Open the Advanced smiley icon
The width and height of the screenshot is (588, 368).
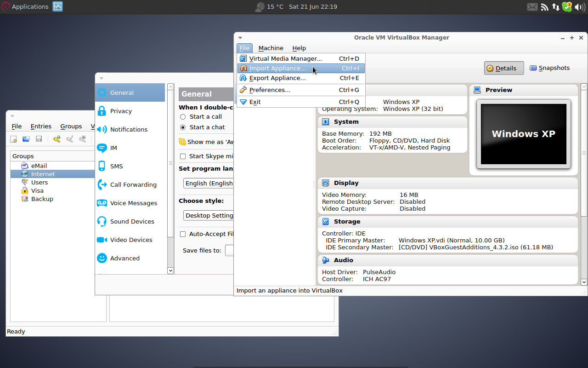102,258
